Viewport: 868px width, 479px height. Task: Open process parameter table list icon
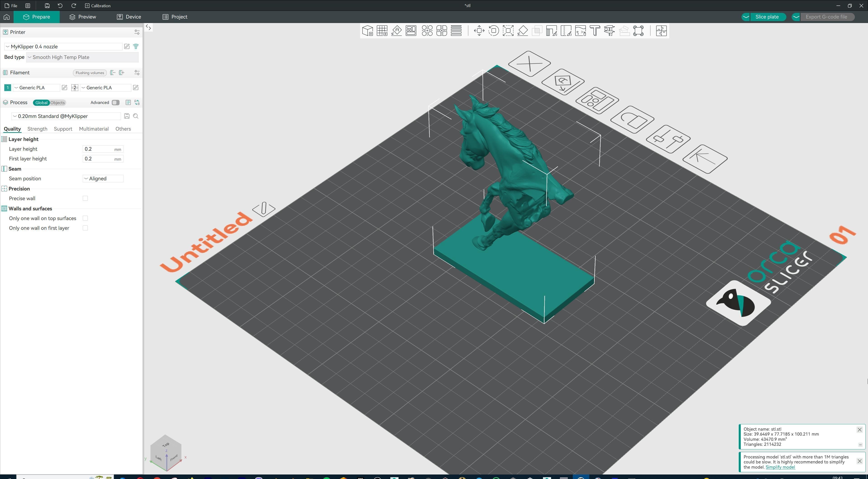click(128, 102)
